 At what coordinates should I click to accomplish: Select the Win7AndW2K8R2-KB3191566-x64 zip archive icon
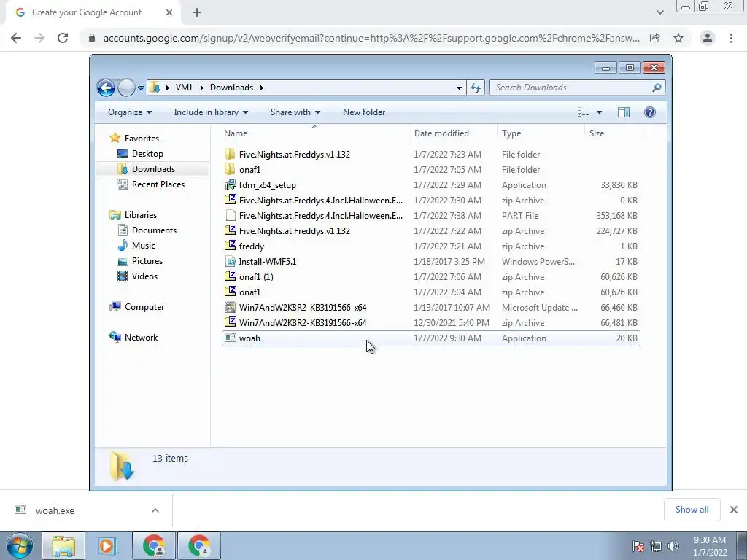(230, 322)
